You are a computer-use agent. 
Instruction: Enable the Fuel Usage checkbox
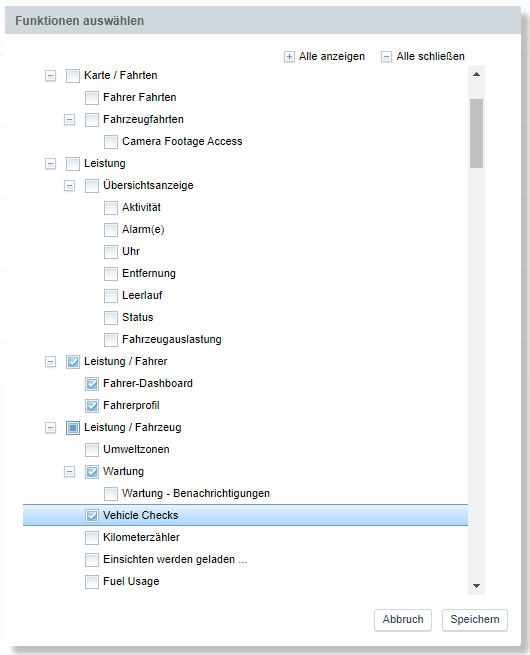coord(92,582)
